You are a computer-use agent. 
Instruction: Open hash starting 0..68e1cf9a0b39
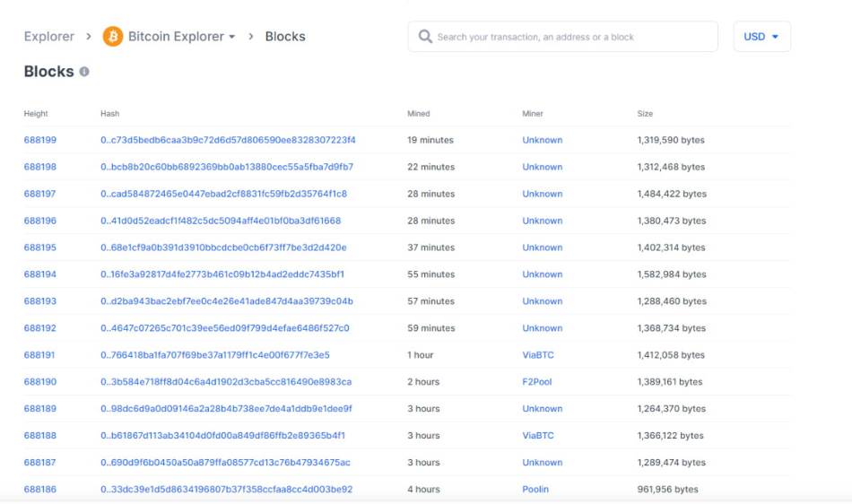pos(223,248)
